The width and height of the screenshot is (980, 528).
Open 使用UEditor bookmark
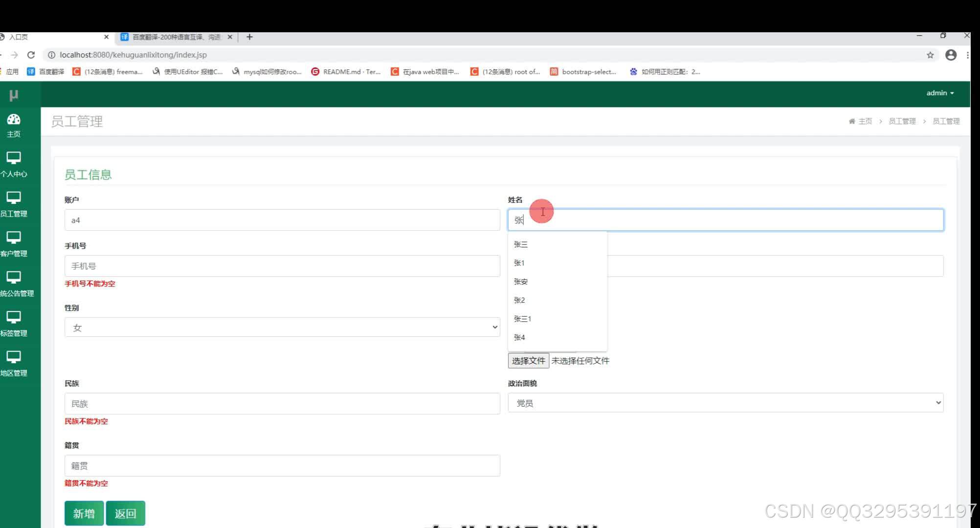[x=187, y=71]
